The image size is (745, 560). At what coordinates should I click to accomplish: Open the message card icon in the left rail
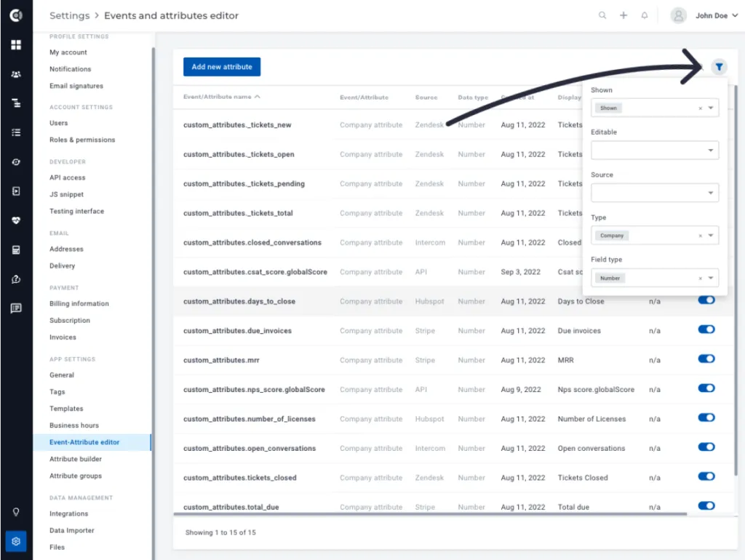[16, 308]
